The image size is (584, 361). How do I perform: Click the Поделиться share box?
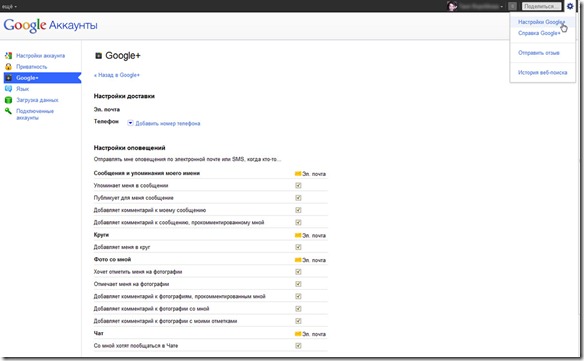(542, 6)
